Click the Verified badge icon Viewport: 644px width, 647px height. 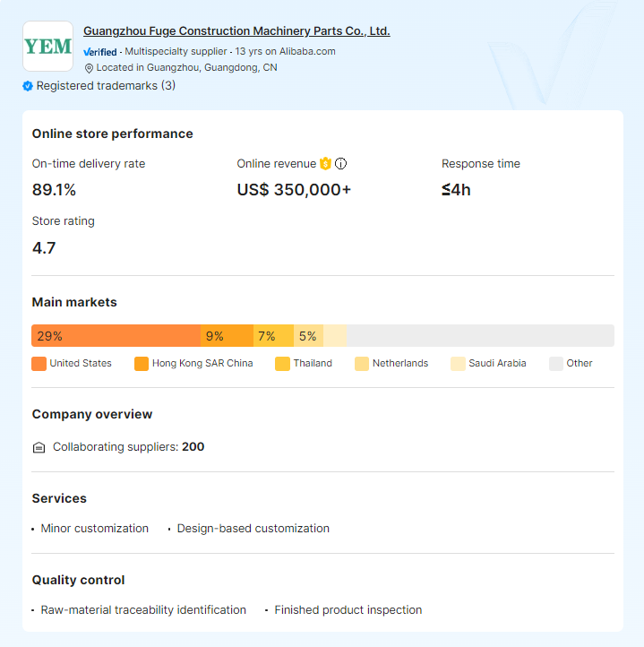(100, 52)
